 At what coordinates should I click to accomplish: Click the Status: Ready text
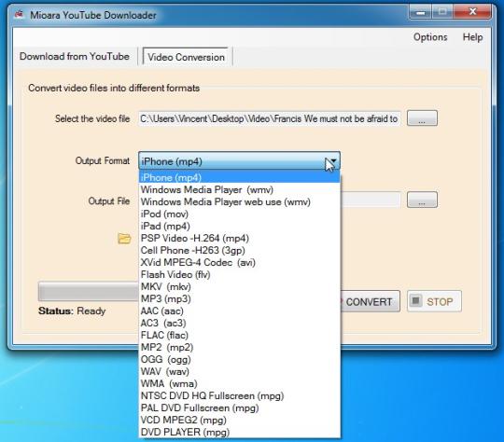[72, 311]
